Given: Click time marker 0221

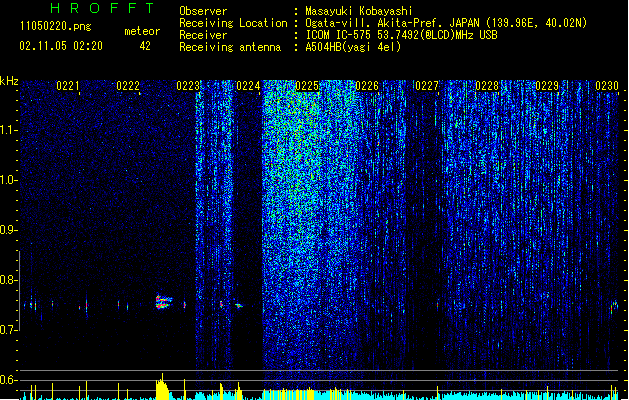Looking at the screenshot, I should [x=68, y=86].
